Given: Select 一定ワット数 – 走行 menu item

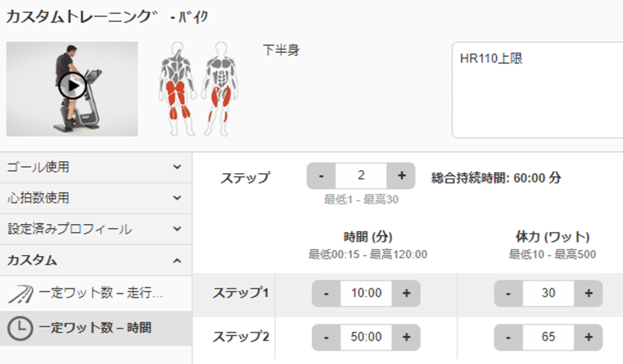Looking at the screenshot, I should 95,294.
